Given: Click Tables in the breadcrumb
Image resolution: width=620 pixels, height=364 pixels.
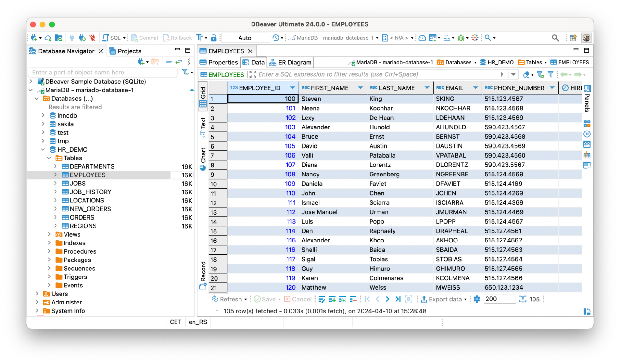Looking at the screenshot, I should pyautogui.click(x=530, y=62).
